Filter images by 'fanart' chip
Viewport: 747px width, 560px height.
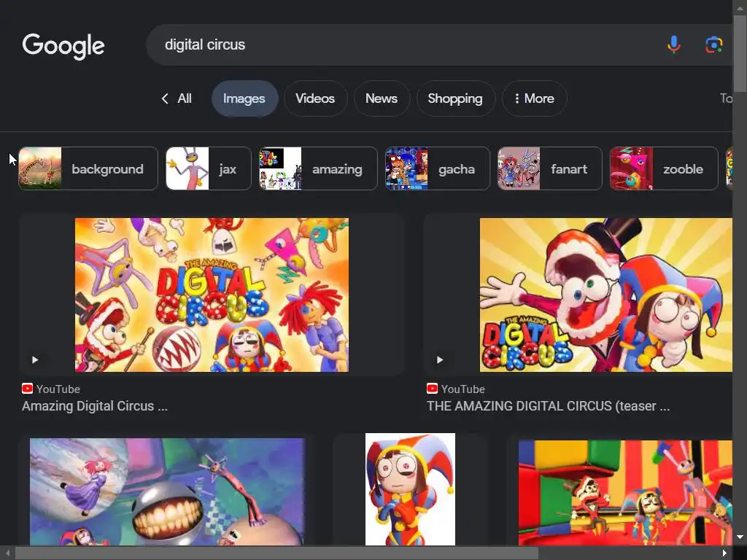550,168
